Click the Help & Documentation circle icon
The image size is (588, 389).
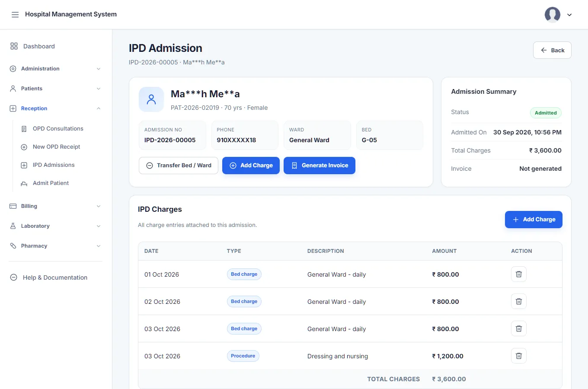pyautogui.click(x=13, y=277)
